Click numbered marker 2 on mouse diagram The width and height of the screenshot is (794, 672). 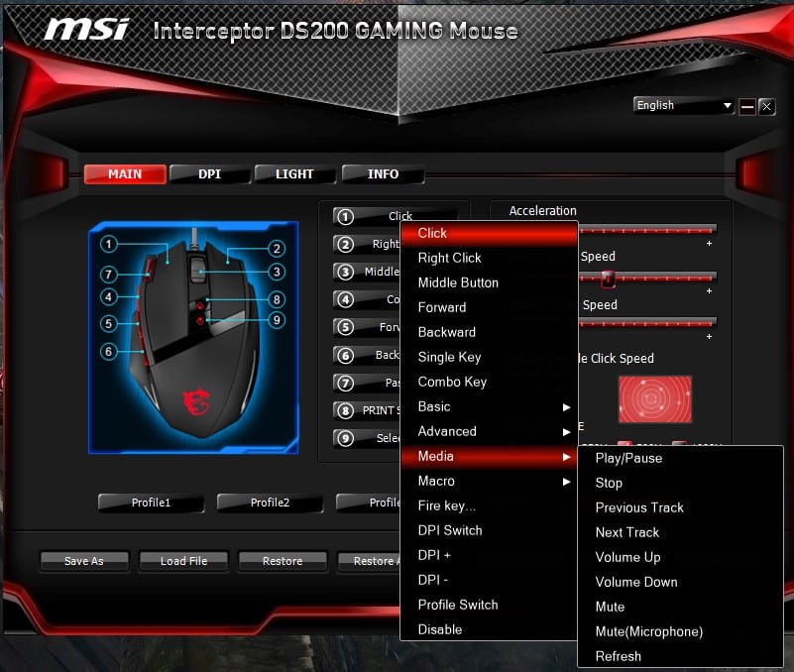pos(277,249)
